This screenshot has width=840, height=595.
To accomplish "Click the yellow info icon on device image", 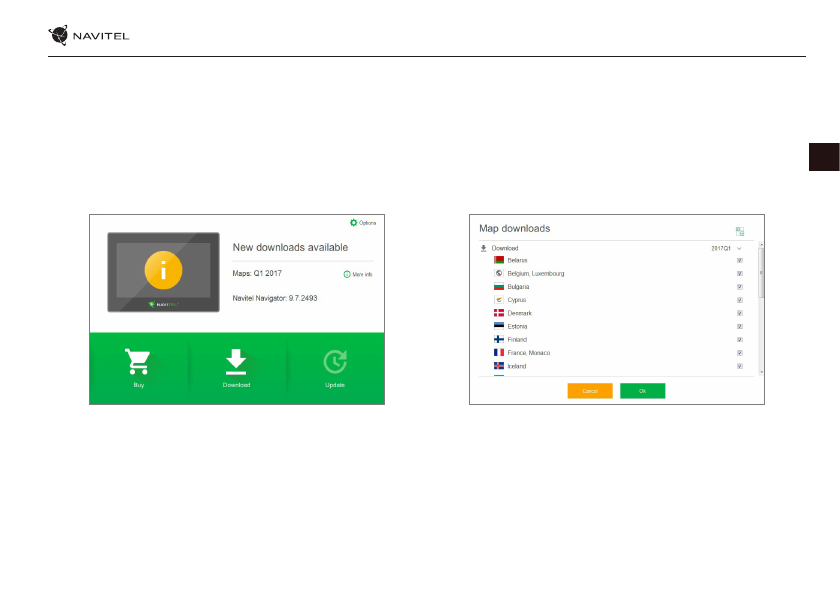I will [x=163, y=271].
